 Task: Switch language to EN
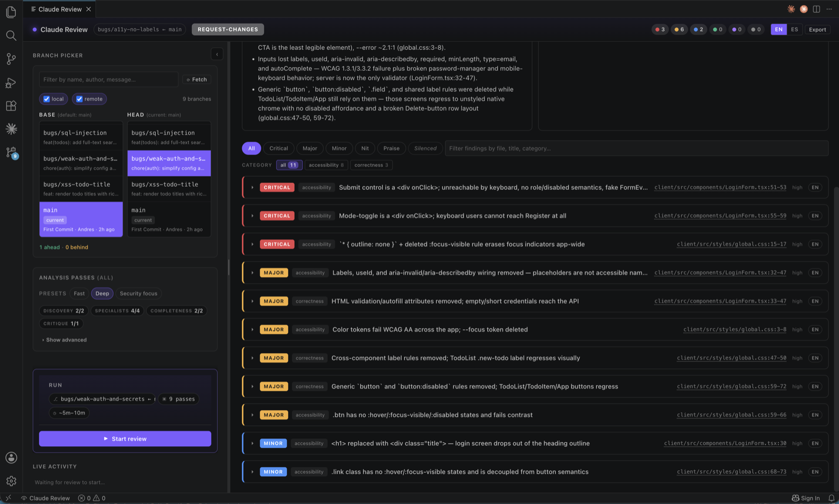tap(779, 29)
